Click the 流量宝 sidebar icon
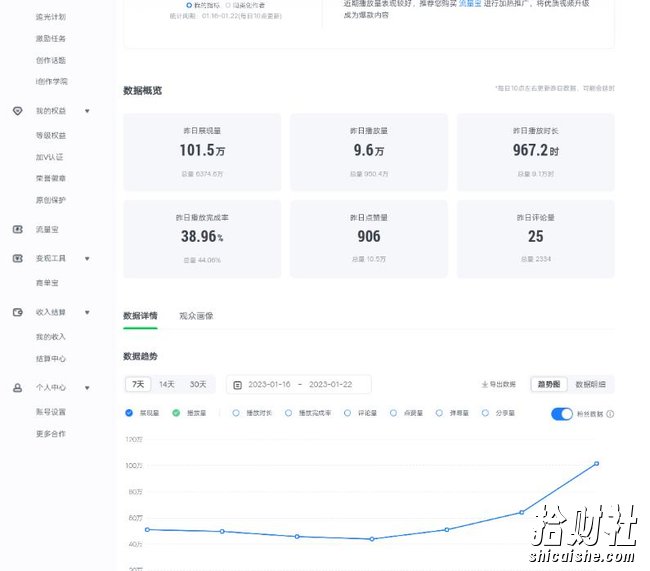 tap(17, 229)
